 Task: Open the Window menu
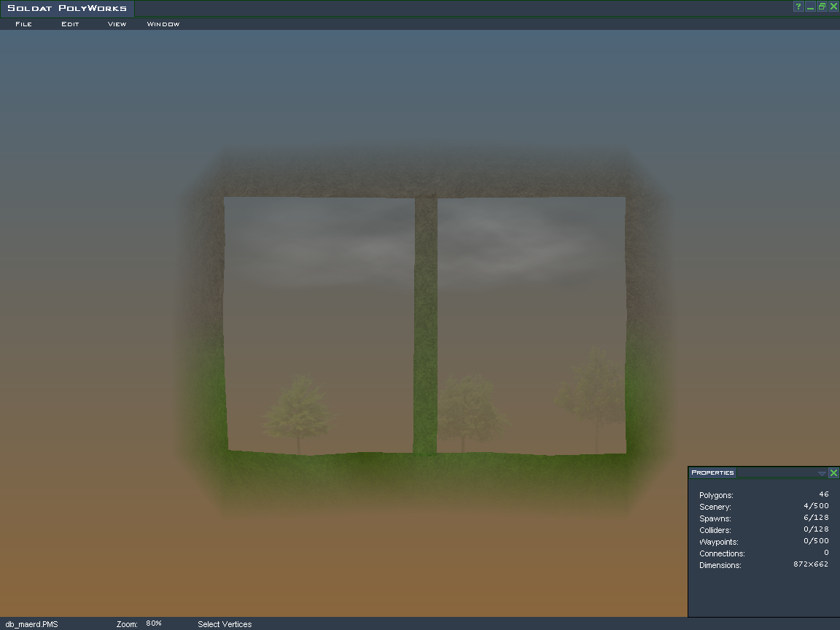163,24
